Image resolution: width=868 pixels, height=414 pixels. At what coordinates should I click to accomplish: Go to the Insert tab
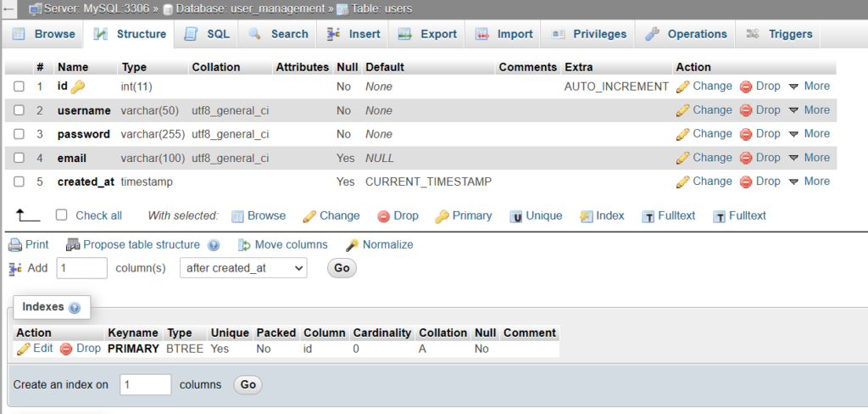pos(353,34)
